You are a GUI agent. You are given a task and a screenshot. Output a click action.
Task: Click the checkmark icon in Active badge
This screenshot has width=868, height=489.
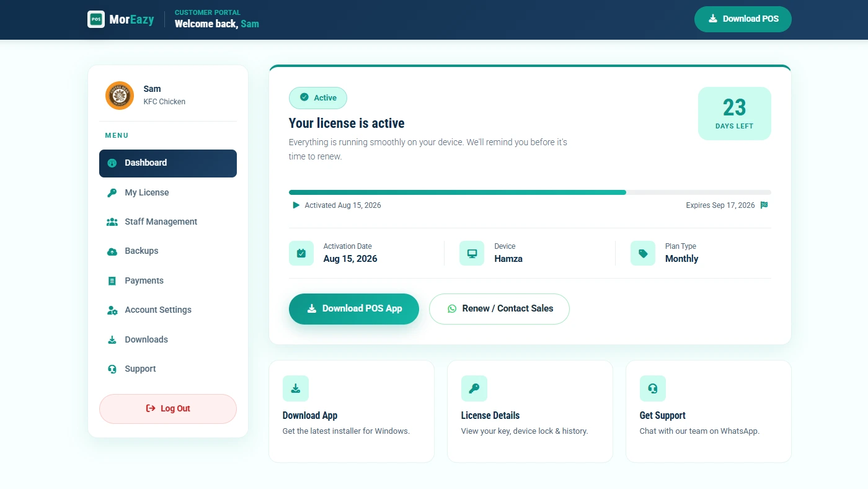click(x=304, y=97)
